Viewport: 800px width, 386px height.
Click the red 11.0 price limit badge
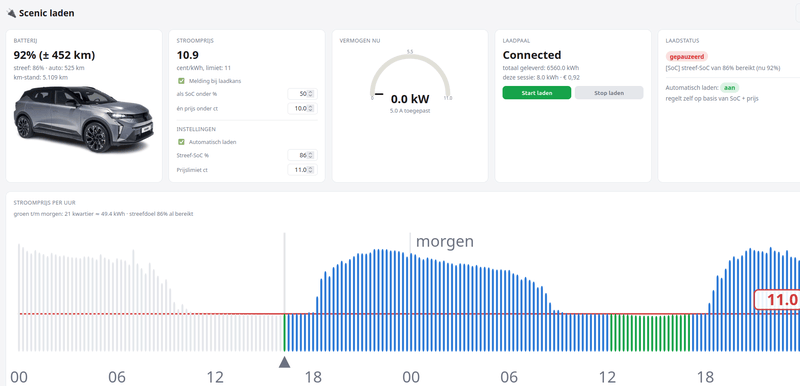[x=777, y=300]
